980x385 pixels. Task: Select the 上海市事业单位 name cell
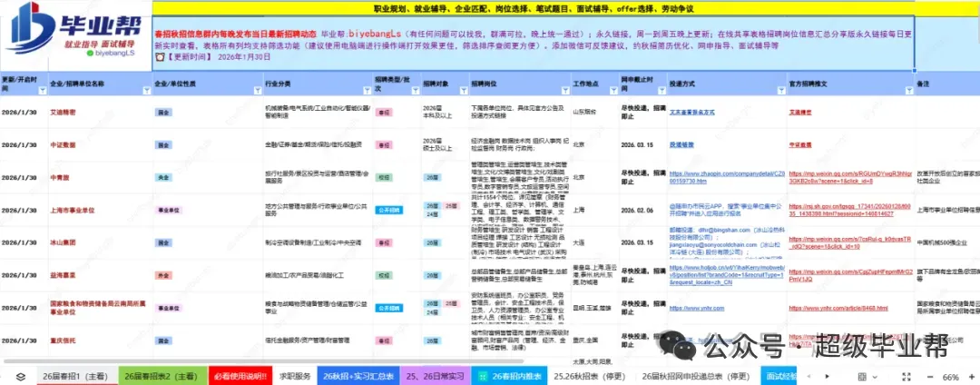pos(100,210)
